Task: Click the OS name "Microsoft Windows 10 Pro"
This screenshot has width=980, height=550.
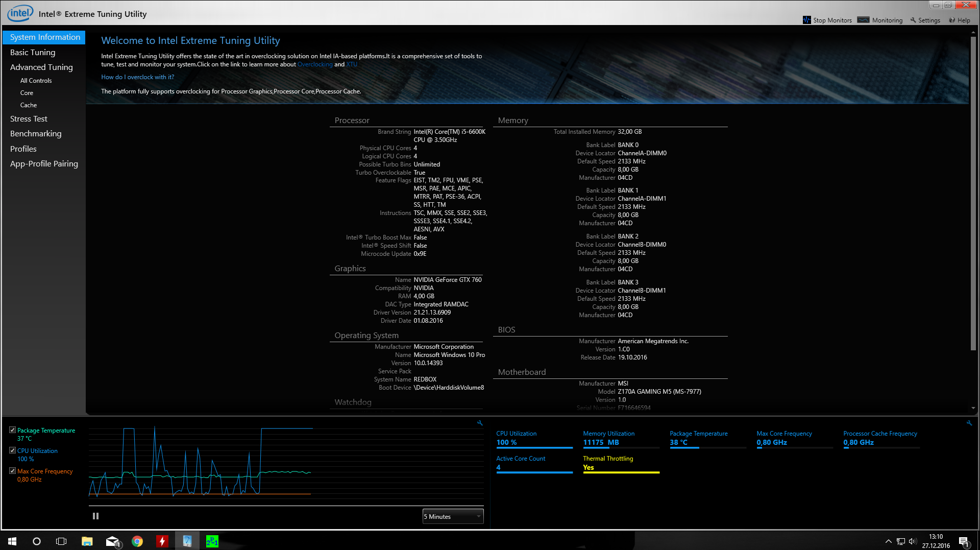Action: tap(449, 355)
